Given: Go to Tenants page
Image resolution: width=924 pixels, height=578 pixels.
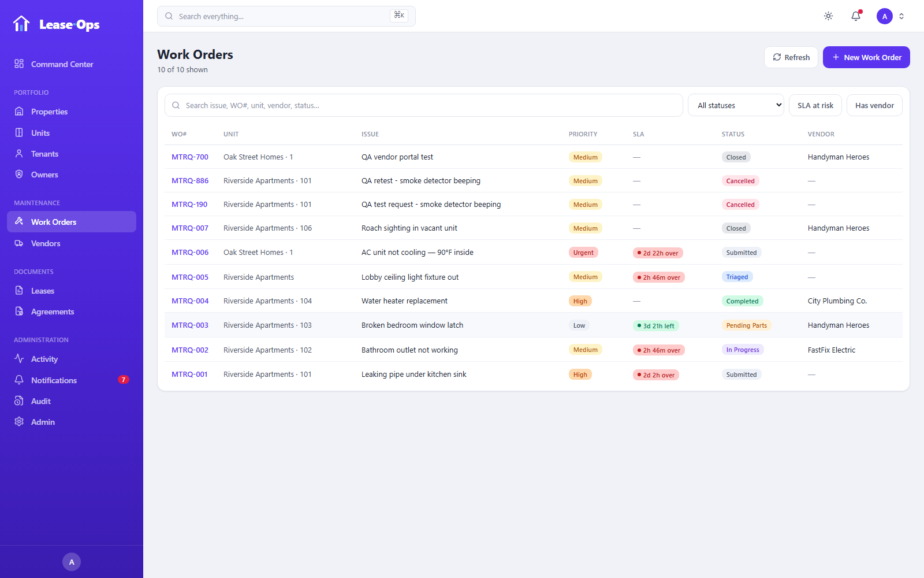Looking at the screenshot, I should pos(72,153).
